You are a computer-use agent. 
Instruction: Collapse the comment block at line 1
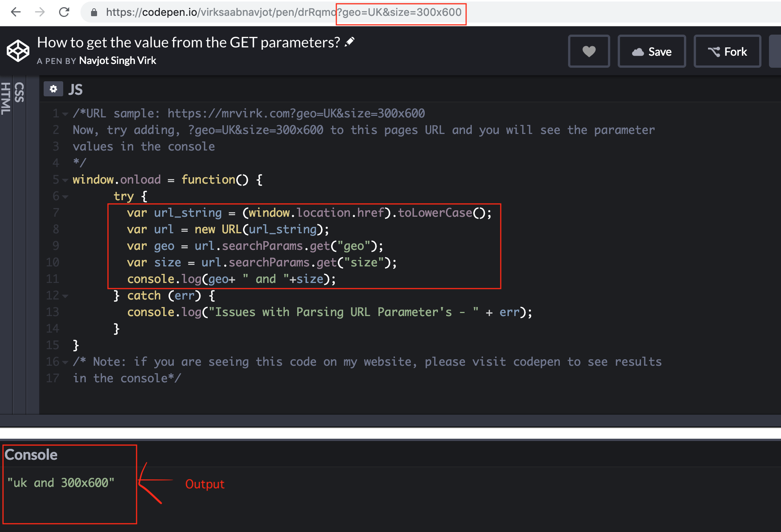[x=65, y=114]
